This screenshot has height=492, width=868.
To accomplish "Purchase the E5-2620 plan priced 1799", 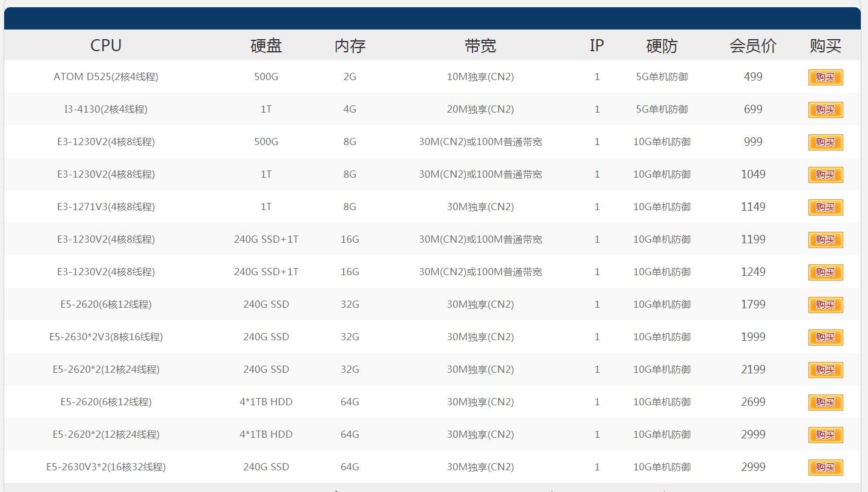I will pyautogui.click(x=825, y=305).
